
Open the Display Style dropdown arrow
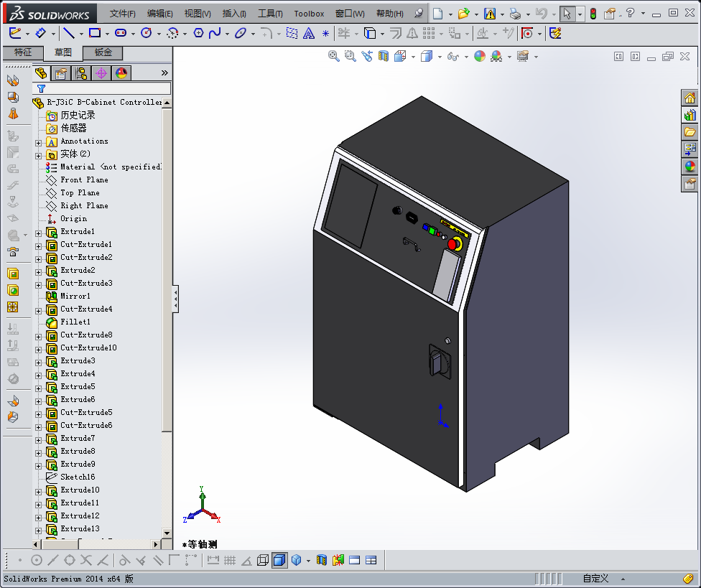[440, 57]
